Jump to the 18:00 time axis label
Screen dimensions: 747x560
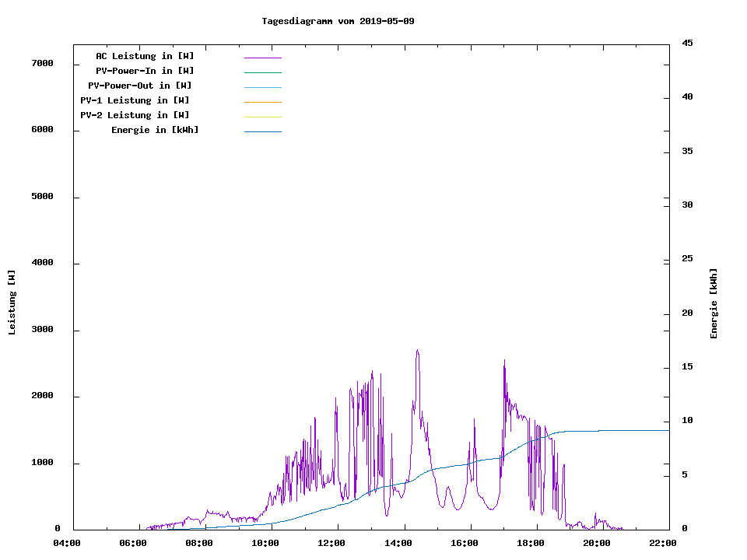point(531,543)
